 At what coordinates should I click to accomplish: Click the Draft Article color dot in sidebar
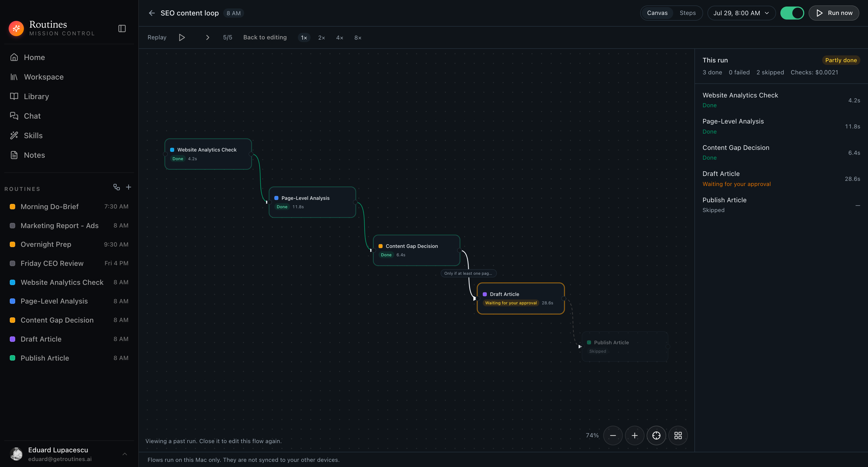pos(12,339)
